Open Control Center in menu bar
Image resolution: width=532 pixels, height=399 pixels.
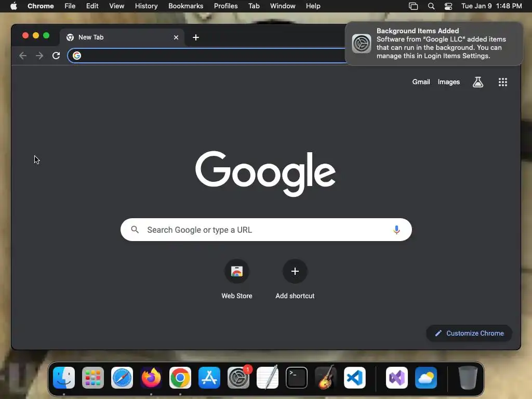click(448, 6)
